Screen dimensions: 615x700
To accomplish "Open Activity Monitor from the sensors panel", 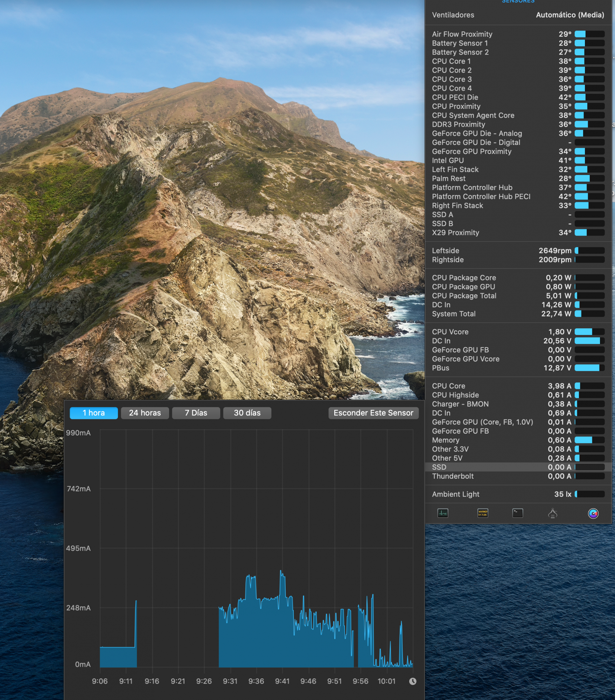I will point(443,513).
